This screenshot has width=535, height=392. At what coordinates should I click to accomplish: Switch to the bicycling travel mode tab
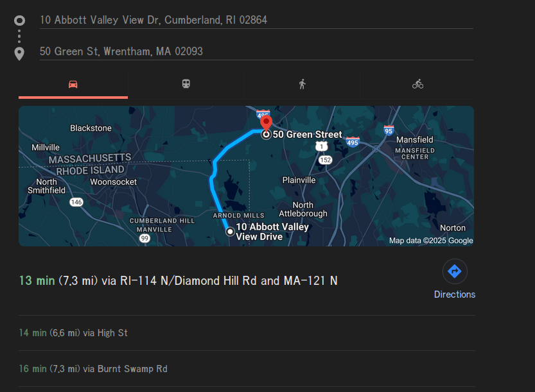[x=417, y=84]
